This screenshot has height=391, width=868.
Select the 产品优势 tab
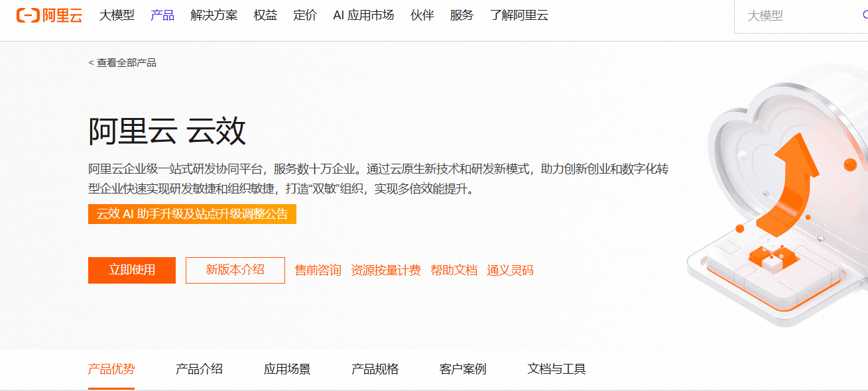tap(111, 369)
